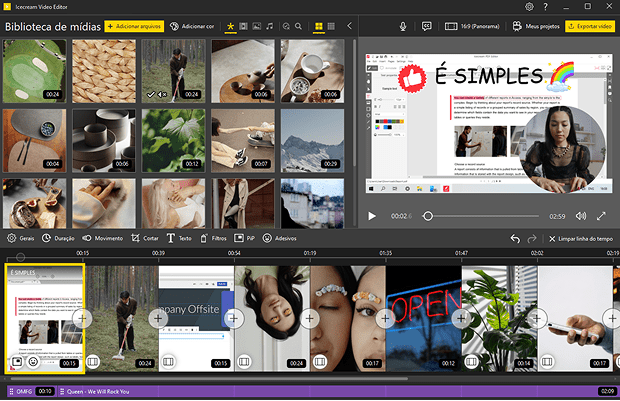
Task: Switch to large thumbnail grid view
Action: click(x=318, y=26)
